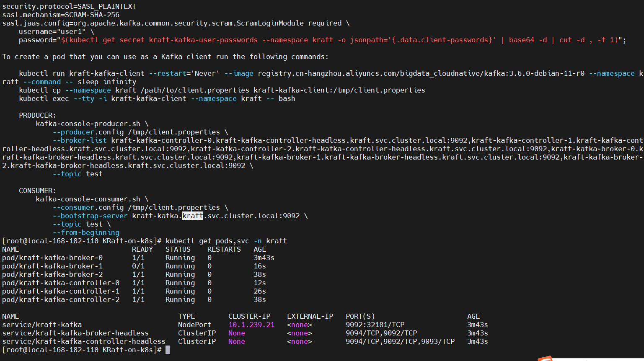Click pod/kraft-kafka-broker-2 name
The height and width of the screenshot is (361, 644).
tap(52, 275)
